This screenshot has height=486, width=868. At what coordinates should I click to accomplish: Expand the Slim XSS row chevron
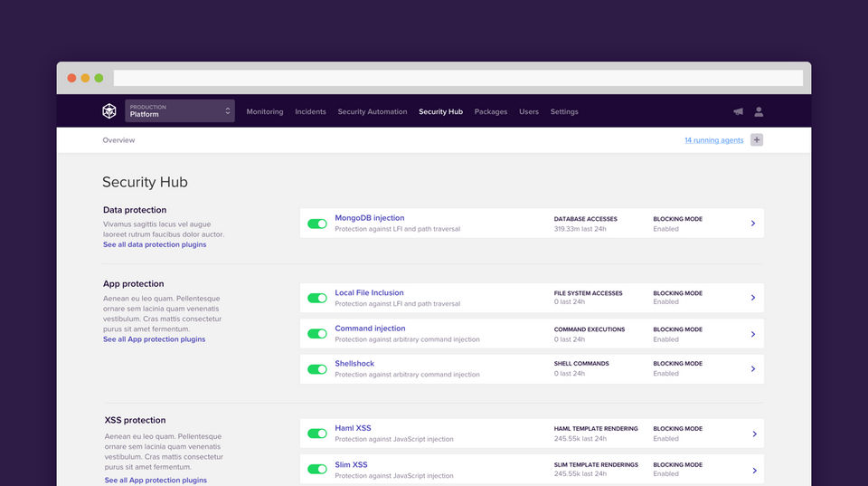pyautogui.click(x=754, y=471)
